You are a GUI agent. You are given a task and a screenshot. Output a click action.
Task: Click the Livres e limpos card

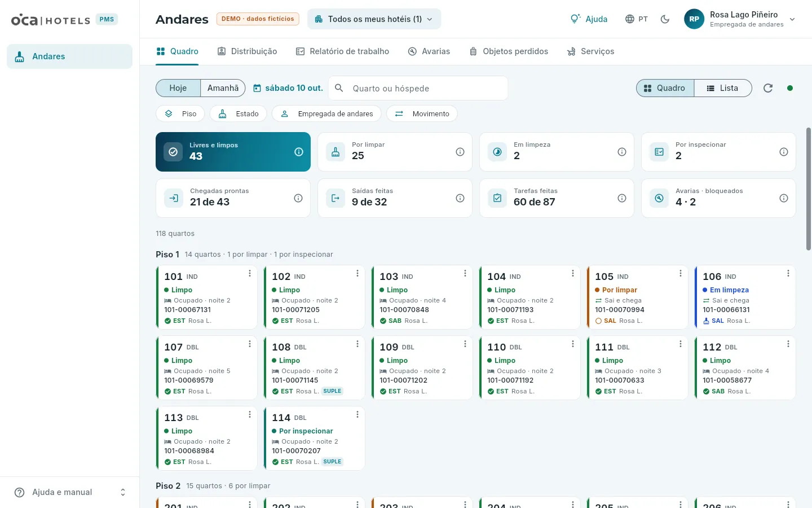233,152
